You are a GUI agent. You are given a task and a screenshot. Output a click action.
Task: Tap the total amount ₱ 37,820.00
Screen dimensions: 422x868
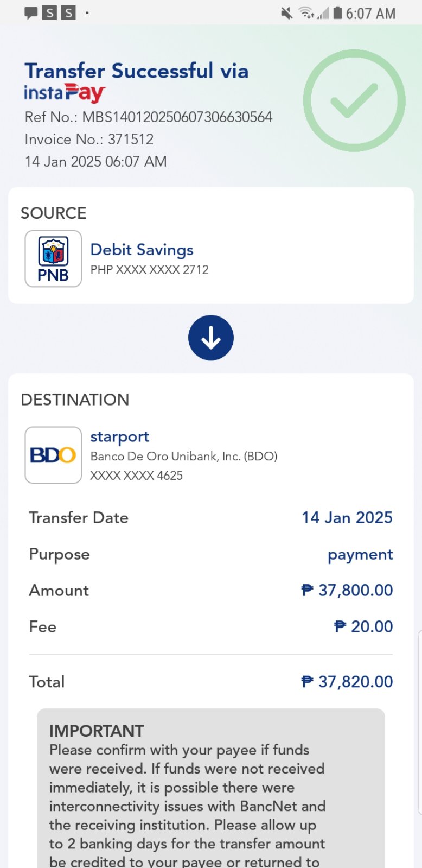coord(347,682)
